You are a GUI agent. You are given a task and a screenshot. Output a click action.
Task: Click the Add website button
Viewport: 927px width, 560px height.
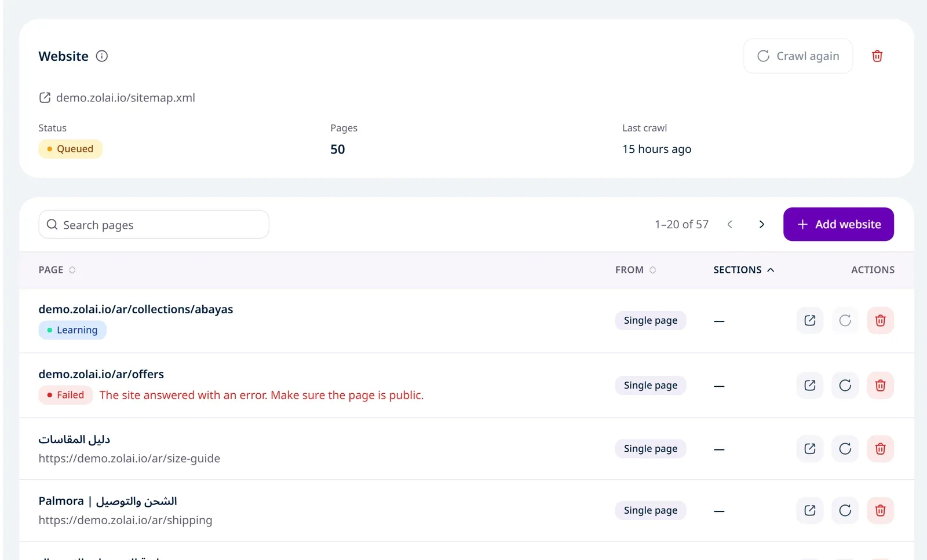pyautogui.click(x=838, y=224)
